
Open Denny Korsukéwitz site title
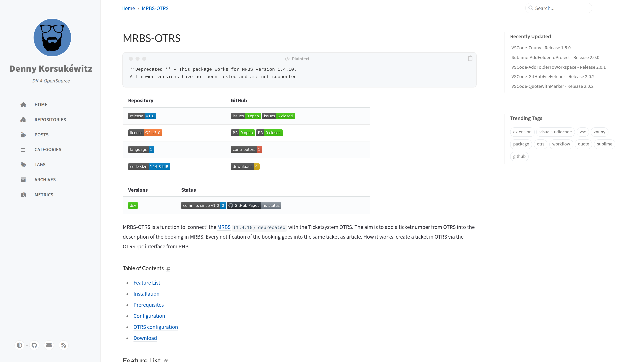pyautogui.click(x=51, y=68)
